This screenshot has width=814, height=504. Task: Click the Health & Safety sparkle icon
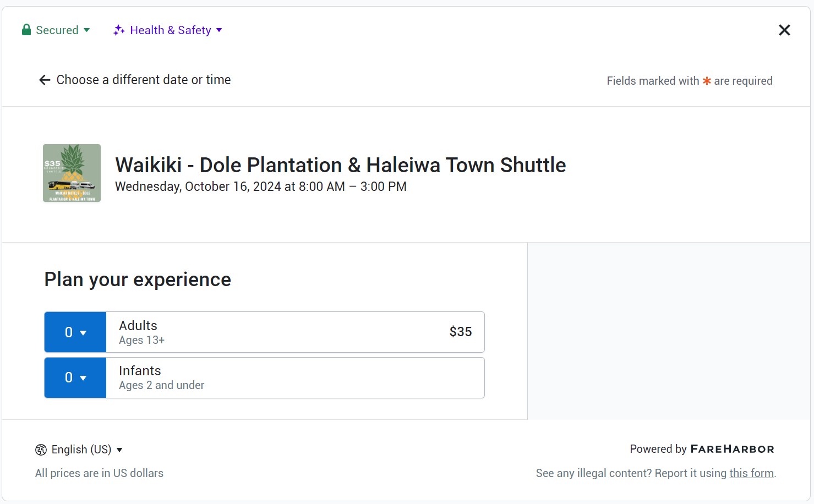pos(119,30)
